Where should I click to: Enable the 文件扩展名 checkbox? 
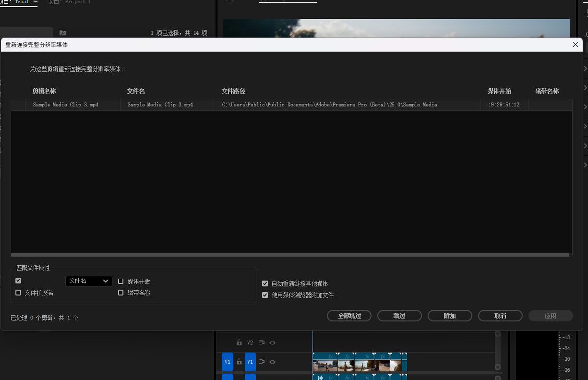[x=18, y=292]
